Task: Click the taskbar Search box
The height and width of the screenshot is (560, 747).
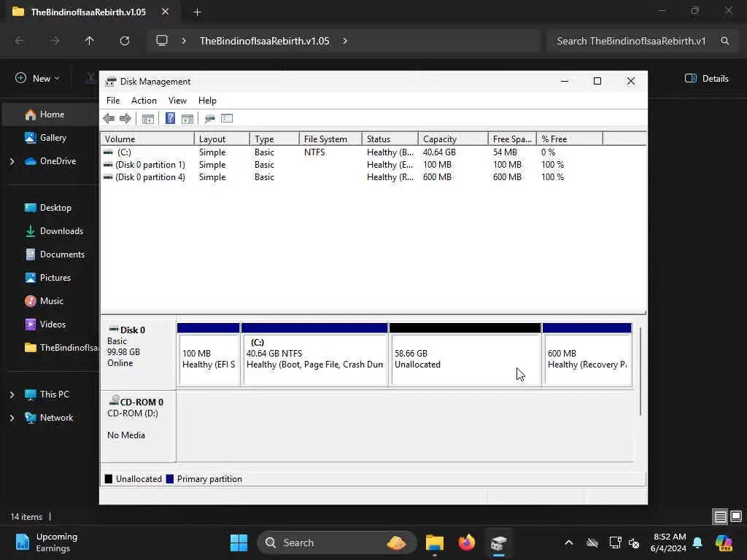Action: click(337, 542)
